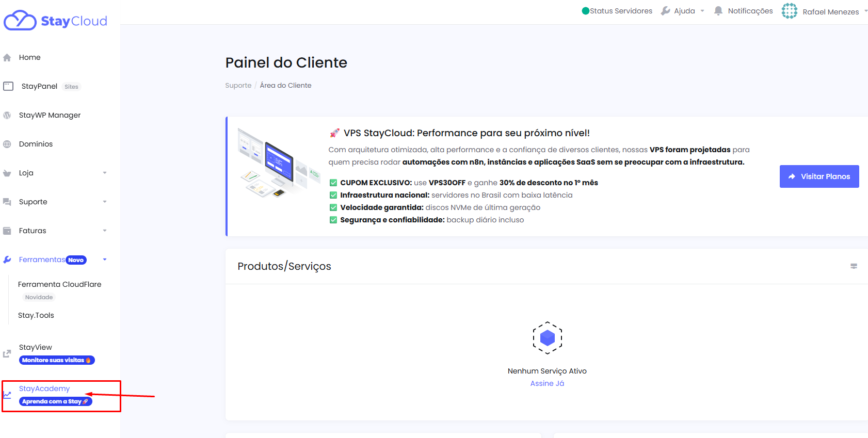The height and width of the screenshot is (438, 868).
Task: Click the Velocidade garantida line text
Action: click(x=440, y=207)
